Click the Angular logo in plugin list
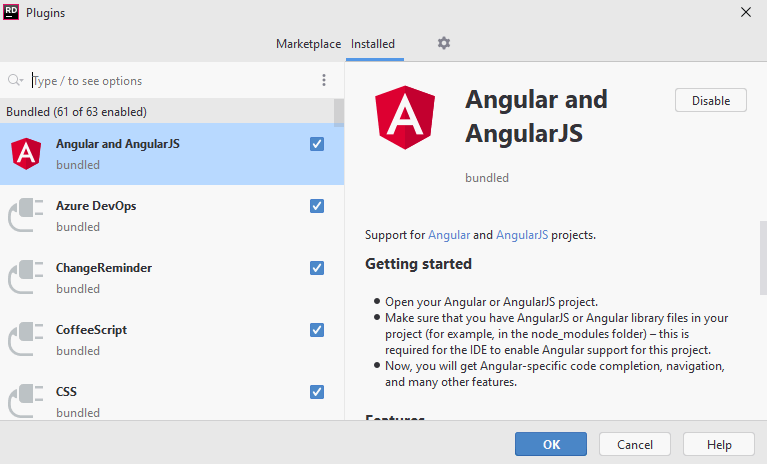 pyautogui.click(x=25, y=153)
